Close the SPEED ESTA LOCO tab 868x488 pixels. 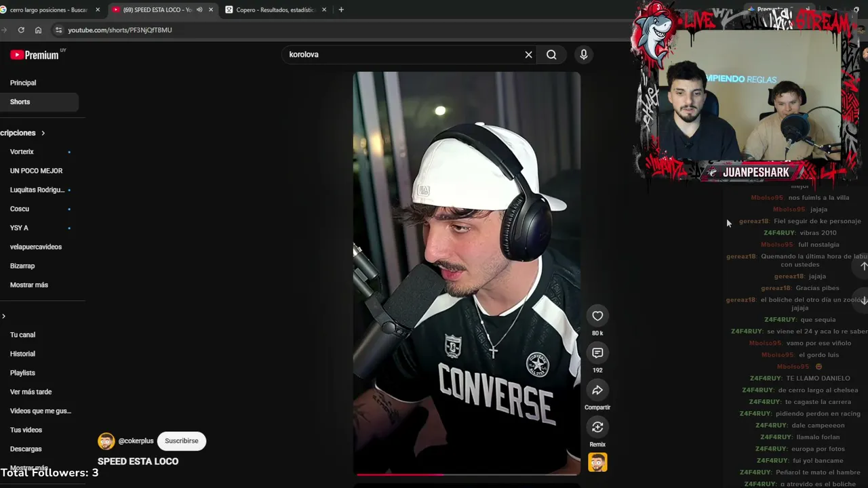click(x=211, y=9)
